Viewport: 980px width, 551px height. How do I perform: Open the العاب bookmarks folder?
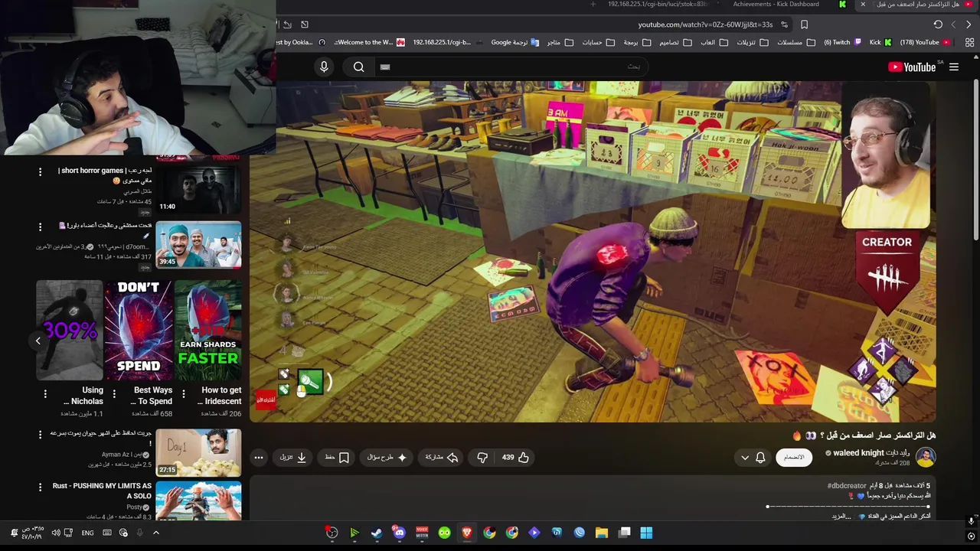point(713,42)
